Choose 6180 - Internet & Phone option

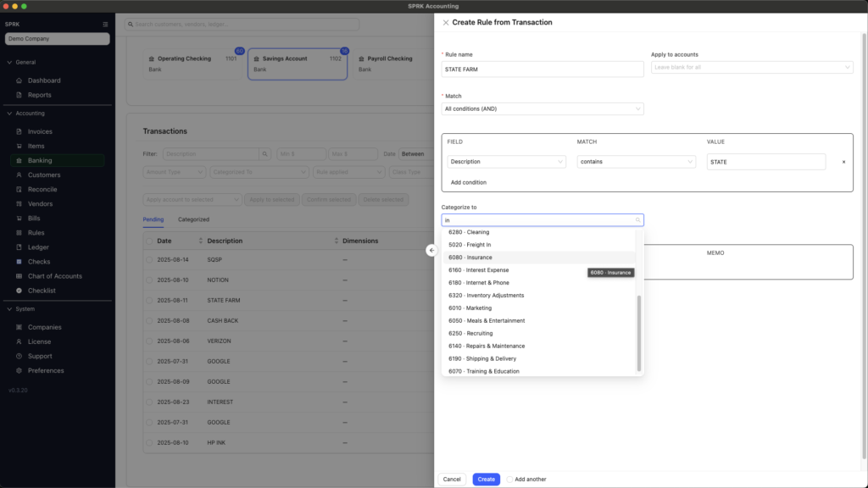click(x=539, y=283)
